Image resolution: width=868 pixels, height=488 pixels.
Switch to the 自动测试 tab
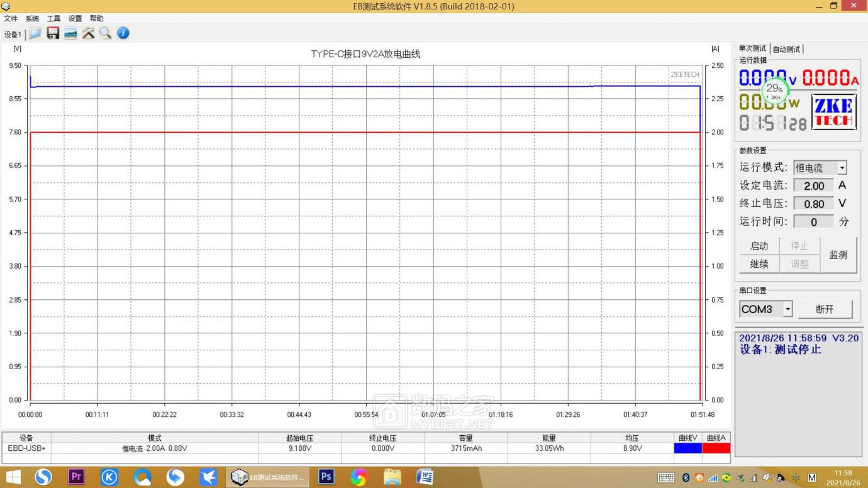click(x=786, y=49)
